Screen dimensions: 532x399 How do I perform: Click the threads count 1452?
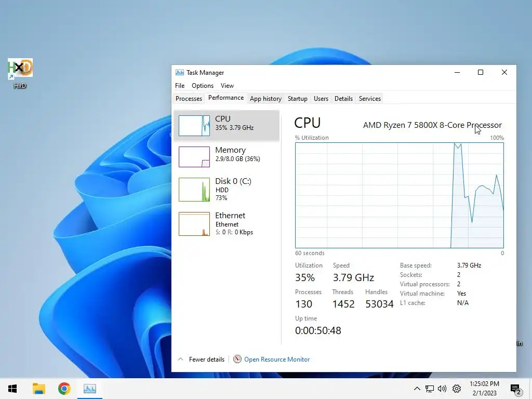343,304
